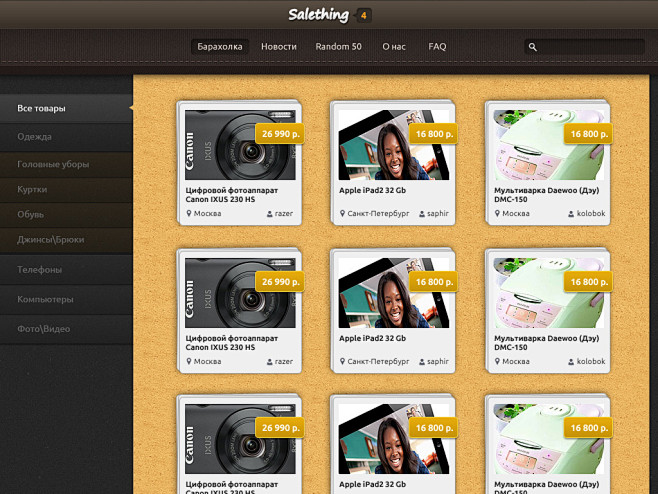Open the FAQ page
The image size is (658, 494).
(437, 47)
